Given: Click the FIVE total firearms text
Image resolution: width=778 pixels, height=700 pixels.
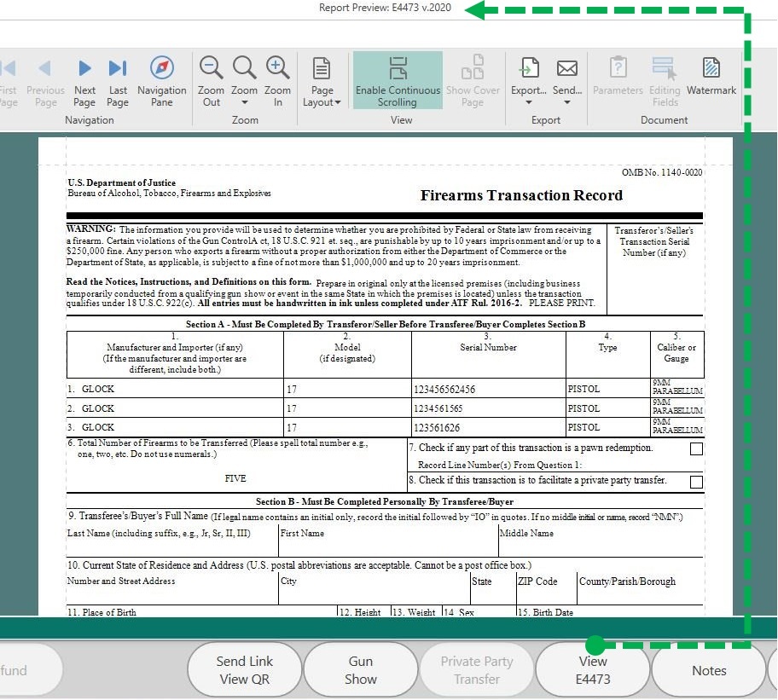Looking at the screenshot, I should pyautogui.click(x=235, y=478).
